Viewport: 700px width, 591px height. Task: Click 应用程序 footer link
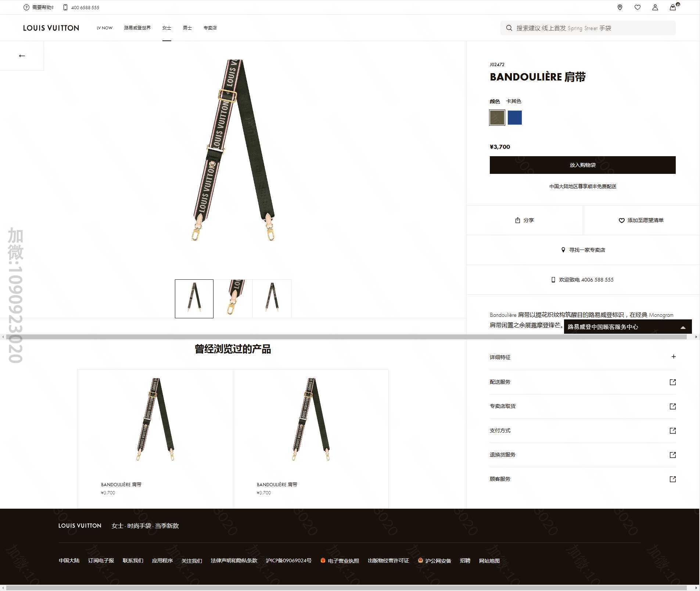click(162, 560)
